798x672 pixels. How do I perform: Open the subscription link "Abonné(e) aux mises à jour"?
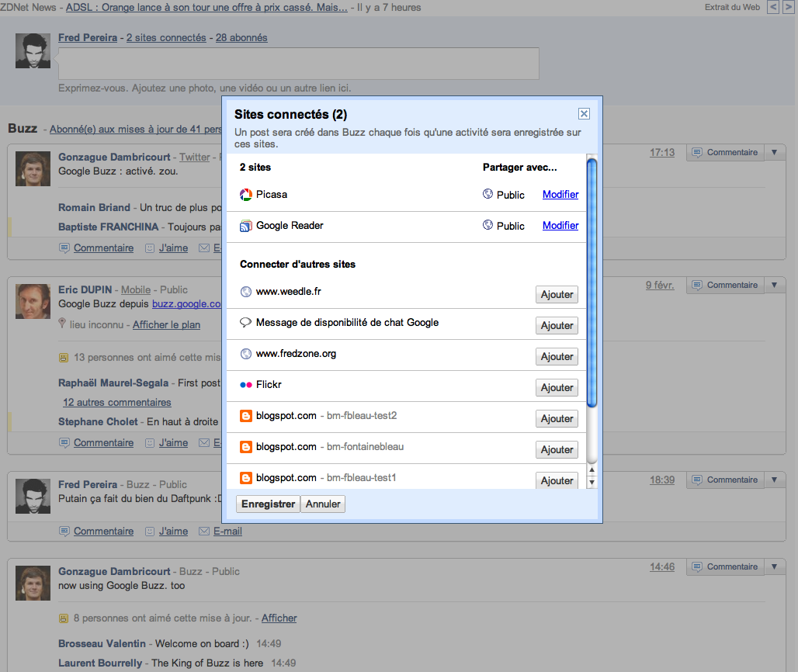136,130
